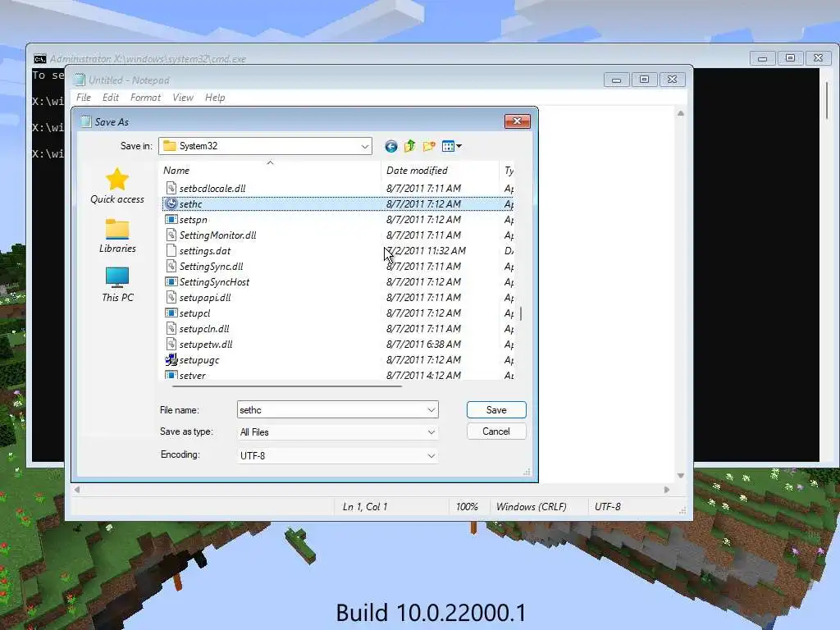Maximize the cmd.exe window
The image size is (840, 630).
(x=790, y=57)
